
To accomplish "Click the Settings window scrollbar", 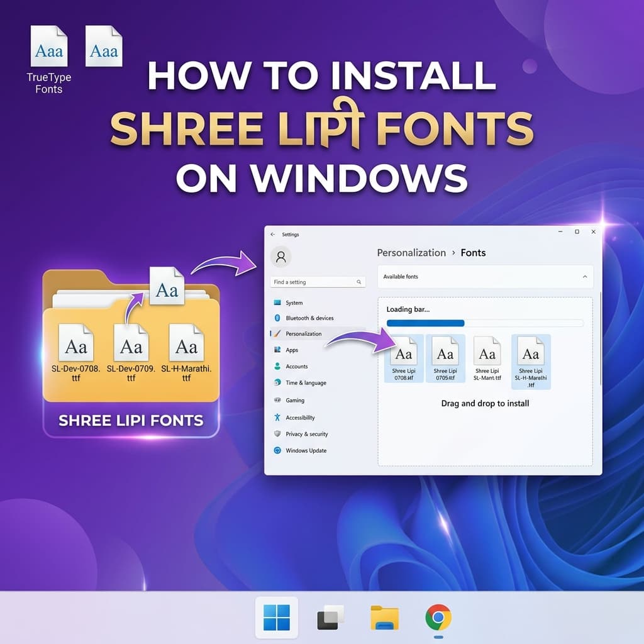I will pyautogui.click(x=600, y=339).
